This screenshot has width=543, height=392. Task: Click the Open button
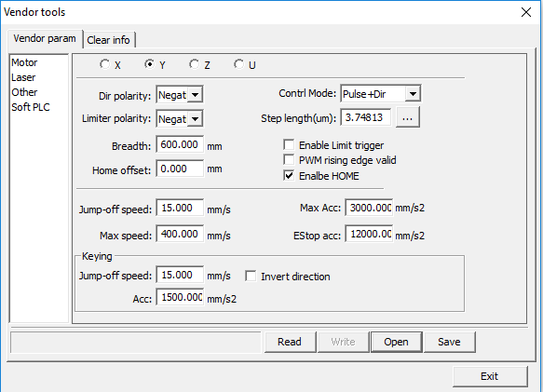click(x=396, y=342)
